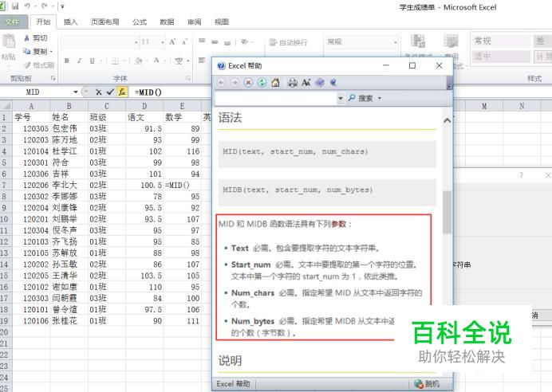This screenshot has height=392, width=552.
Task: Click the 搜索 Search button in Help
Action: tap(361, 98)
